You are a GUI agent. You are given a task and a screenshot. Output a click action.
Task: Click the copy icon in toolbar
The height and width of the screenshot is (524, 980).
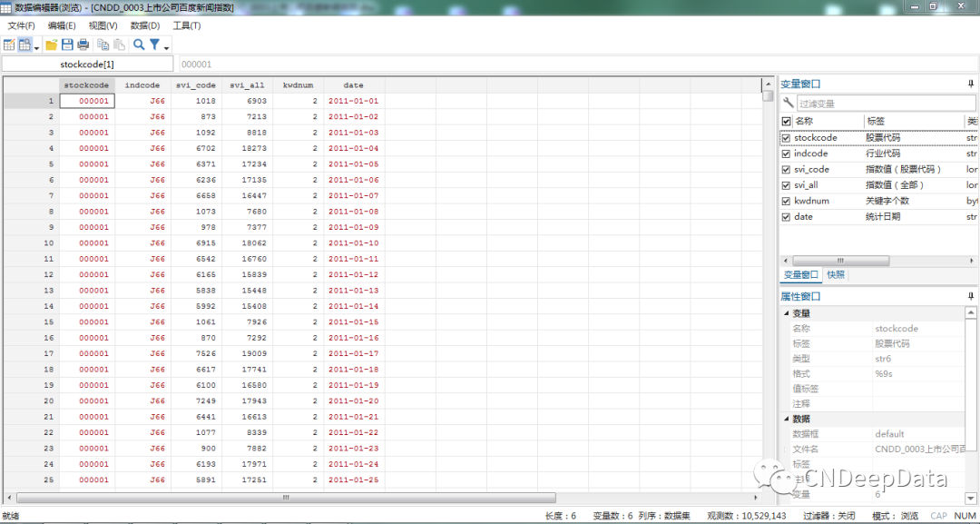(x=103, y=44)
